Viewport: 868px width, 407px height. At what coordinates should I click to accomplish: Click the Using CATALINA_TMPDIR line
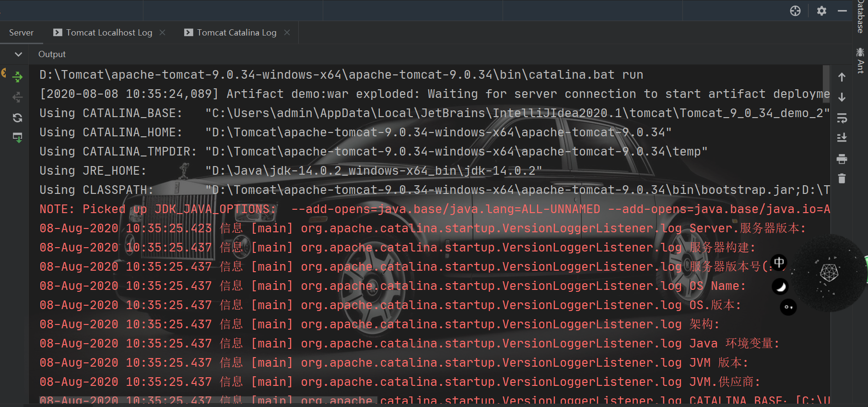coord(374,152)
